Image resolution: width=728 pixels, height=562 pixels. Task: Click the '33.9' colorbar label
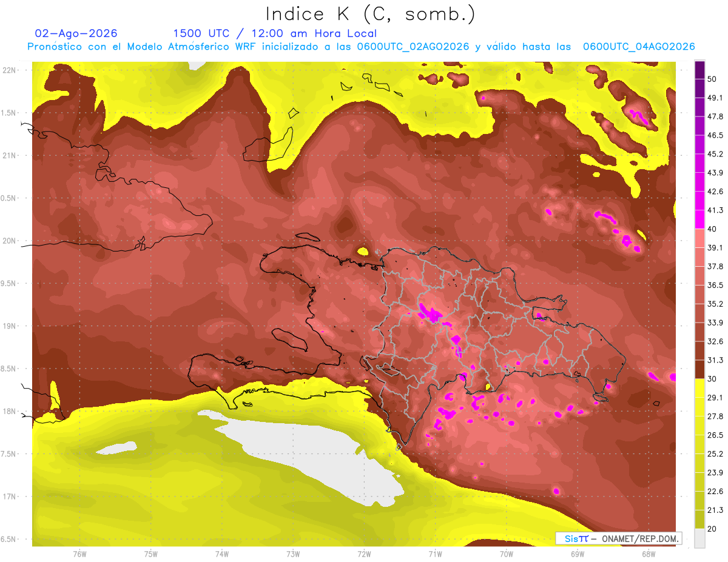[x=715, y=323]
